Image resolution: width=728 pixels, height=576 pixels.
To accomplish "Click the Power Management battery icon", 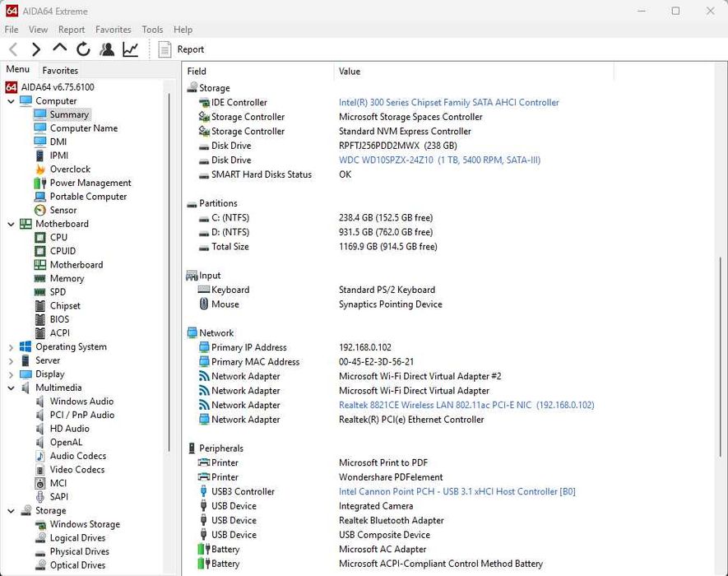I will coord(40,183).
